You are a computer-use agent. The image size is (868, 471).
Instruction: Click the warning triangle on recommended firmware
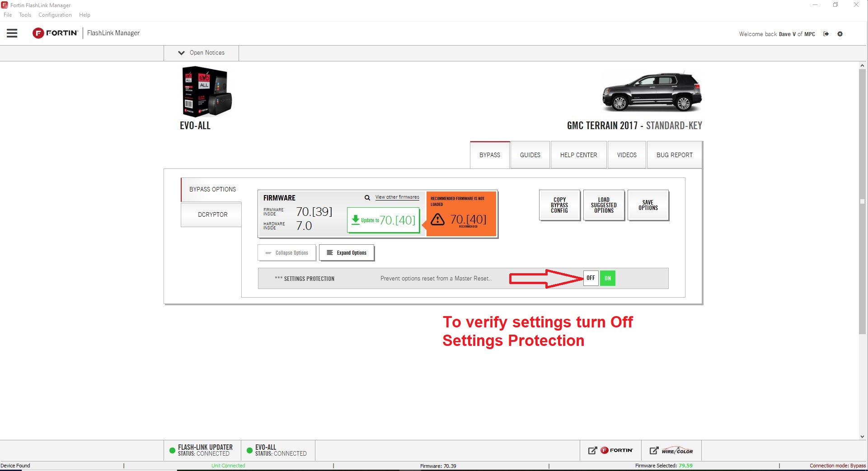pos(437,219)
